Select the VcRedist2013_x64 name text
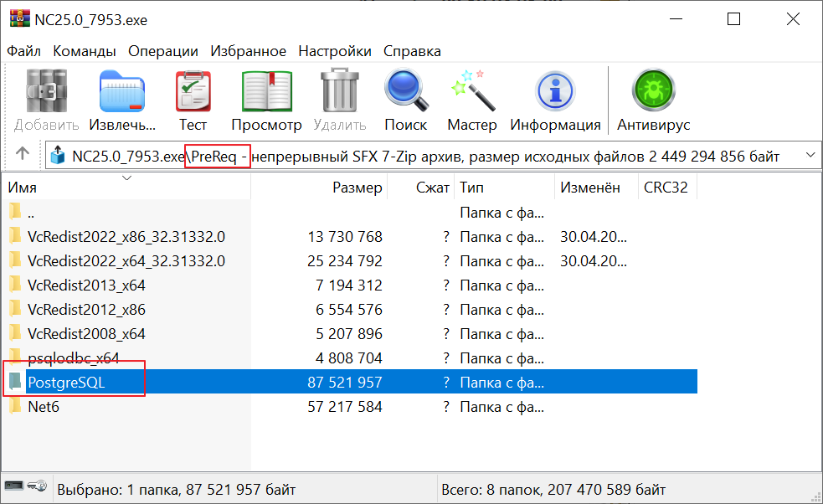This screenshot has height=504, width=823. point(86,285)
